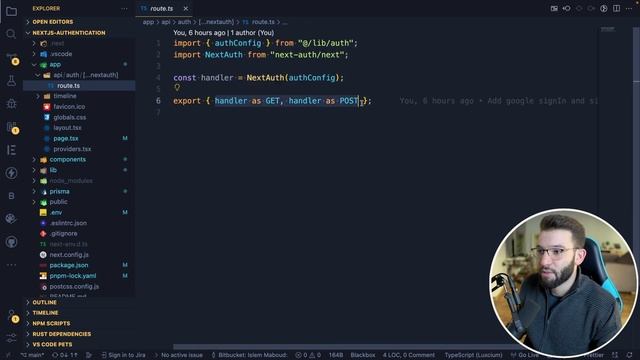The height and width of the screenshot is (360, 640).
Task: Open layout.tsx file
Action: (x=67, y=128)
